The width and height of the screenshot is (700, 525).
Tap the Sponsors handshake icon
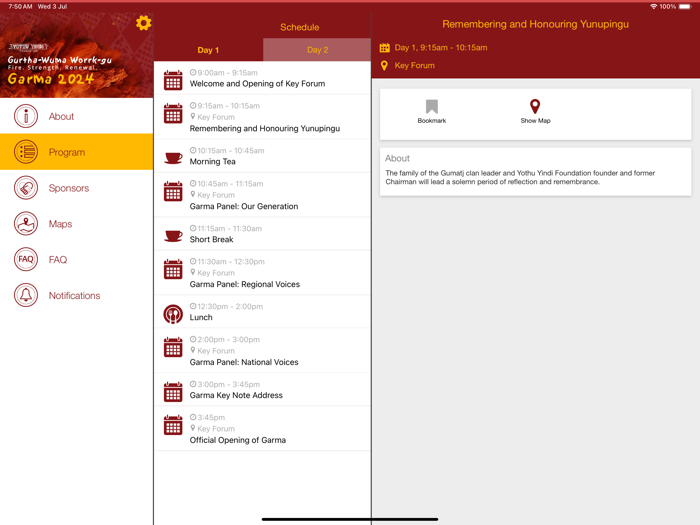[x=26, y=188]
